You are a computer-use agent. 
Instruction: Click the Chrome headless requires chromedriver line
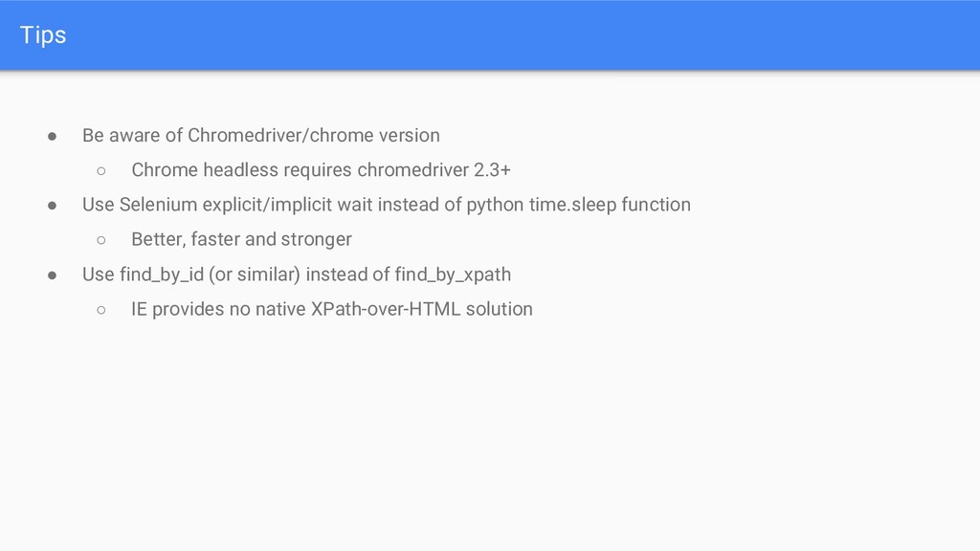[321, 170]
